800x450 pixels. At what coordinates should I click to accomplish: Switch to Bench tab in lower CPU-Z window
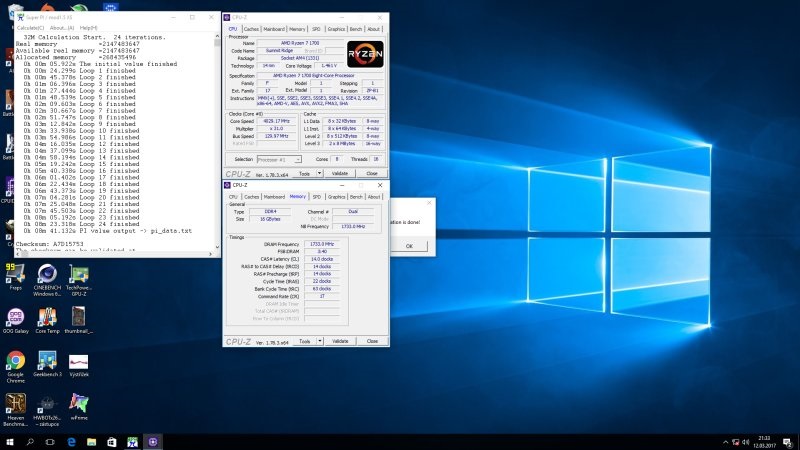point(356,197)
